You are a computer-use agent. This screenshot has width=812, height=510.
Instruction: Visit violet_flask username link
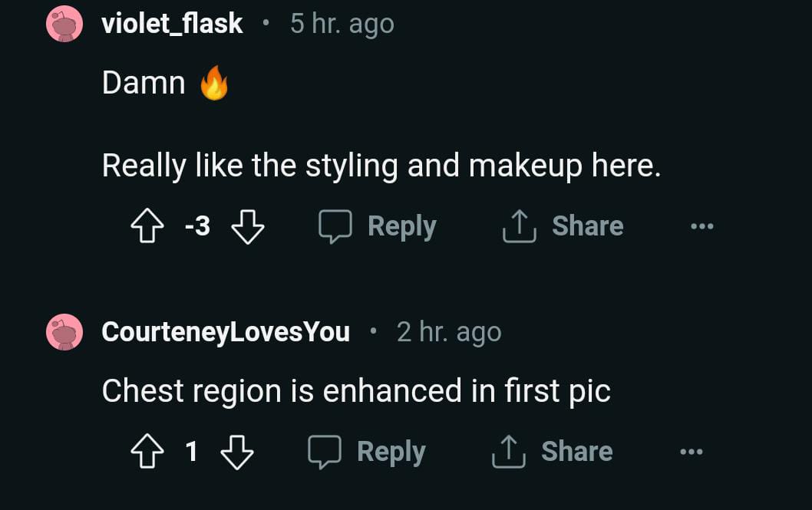pyautogui.click(x=172, y=24)
